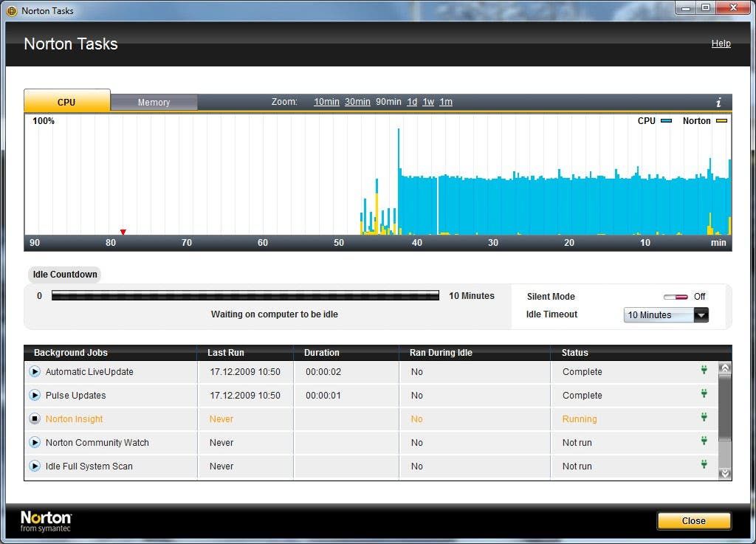Start the Norton Community Watch job
Viewport: 756px width, 544px height.
click(x=34, y=442)
